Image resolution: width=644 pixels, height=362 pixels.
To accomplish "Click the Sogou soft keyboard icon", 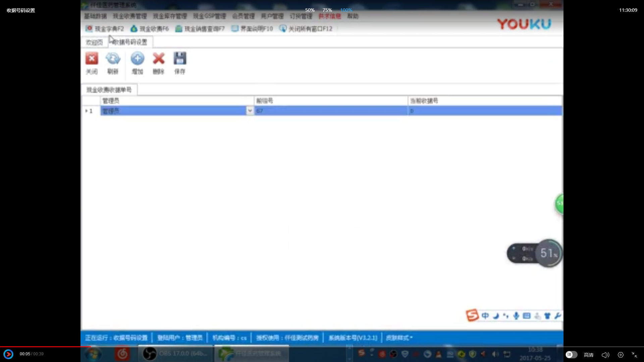I will 527,316.
